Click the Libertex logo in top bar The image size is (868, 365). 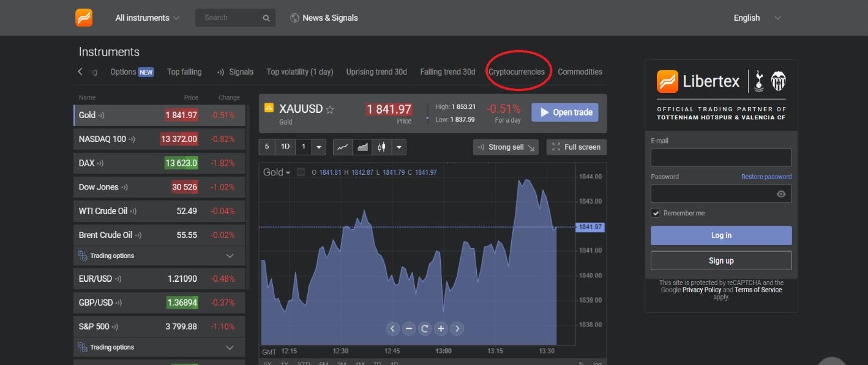coord(84,18)
